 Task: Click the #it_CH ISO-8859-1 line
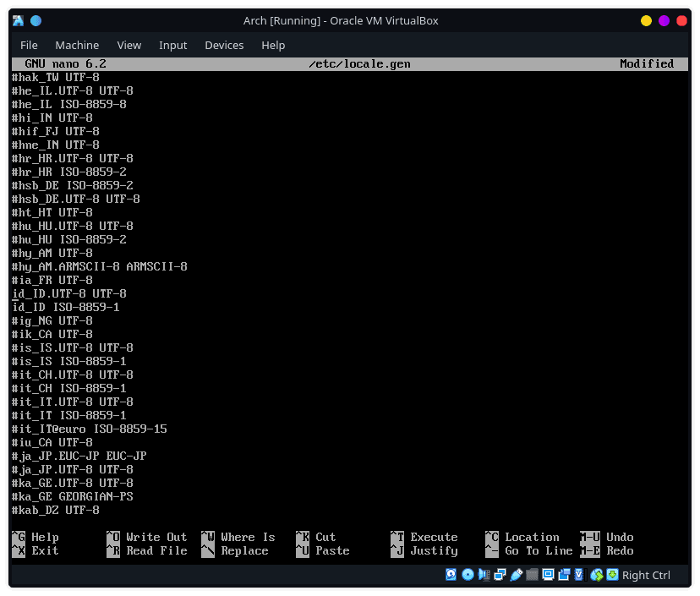click(x=69, y=388)
